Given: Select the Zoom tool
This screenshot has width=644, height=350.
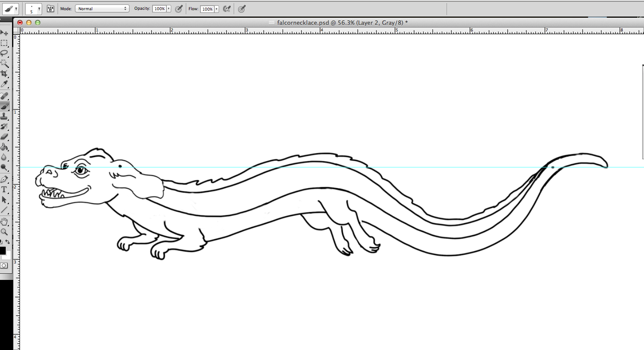Looking at the screenshot, I should click(4, 232).
